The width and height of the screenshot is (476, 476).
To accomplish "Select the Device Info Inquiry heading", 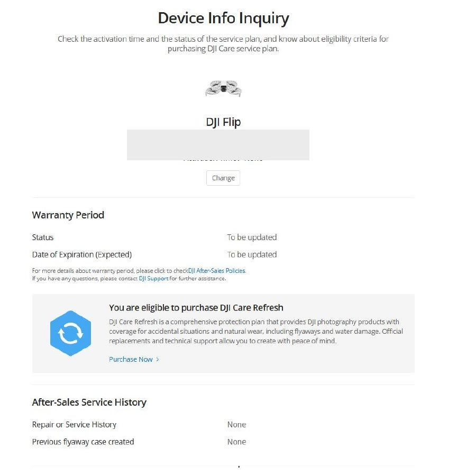I will (223, 18).
